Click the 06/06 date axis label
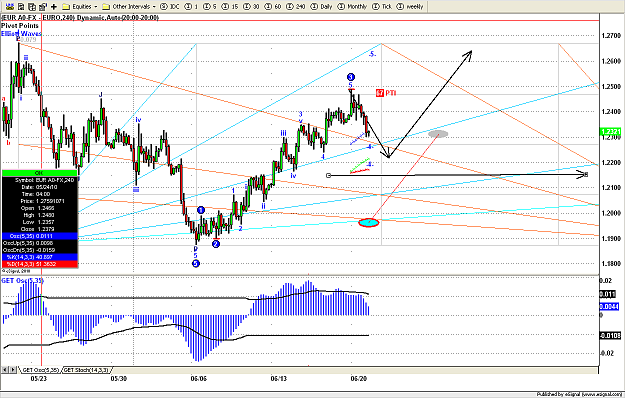The width and height of the screenshot is (625, 398). click(199, 378)
